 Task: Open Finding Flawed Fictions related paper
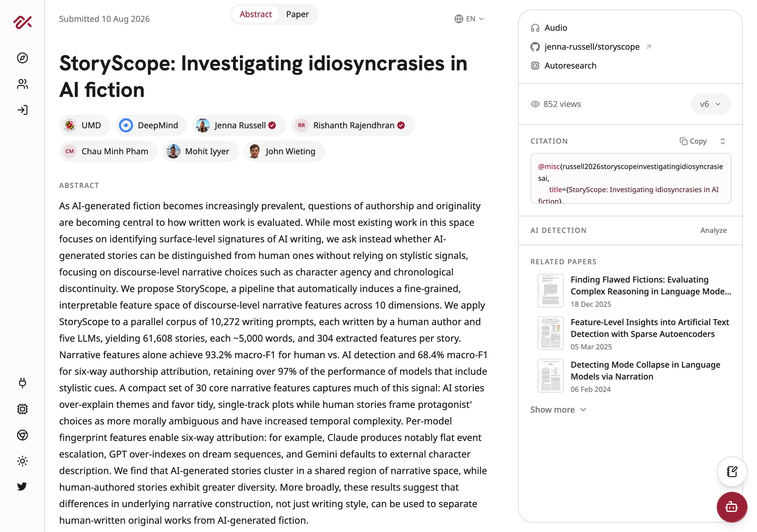(x=651, y=286)
